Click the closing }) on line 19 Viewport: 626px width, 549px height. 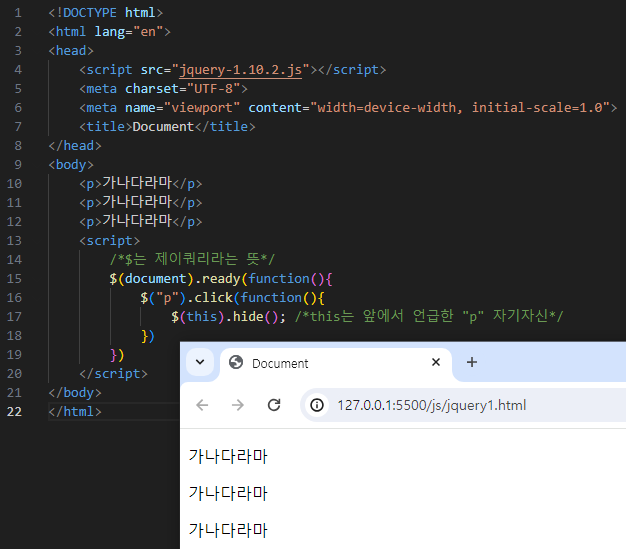point(117,355)
